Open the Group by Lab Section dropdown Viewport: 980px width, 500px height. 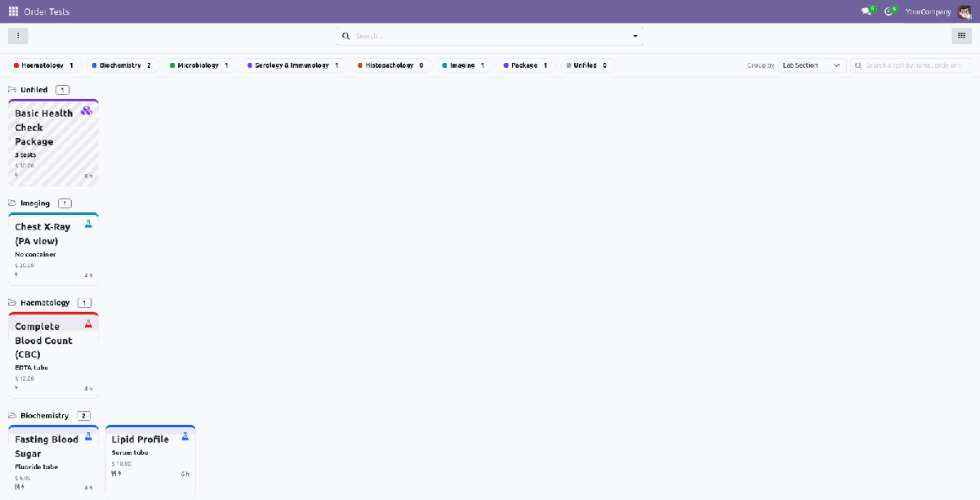pos(813,65)
